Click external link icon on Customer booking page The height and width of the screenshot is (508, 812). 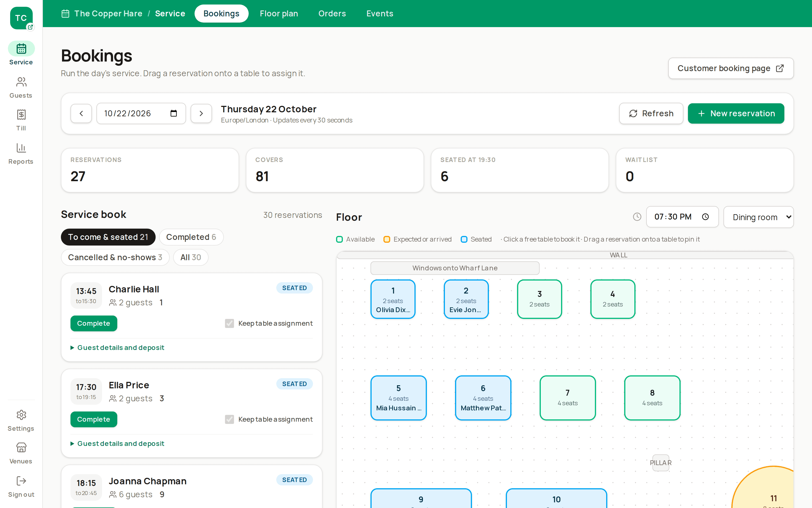780,69
